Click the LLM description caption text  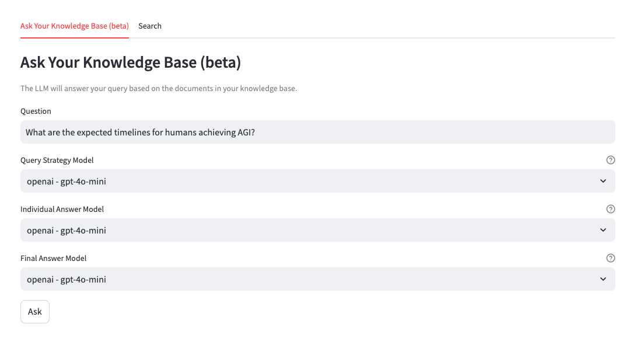click(x=159, y=89)
